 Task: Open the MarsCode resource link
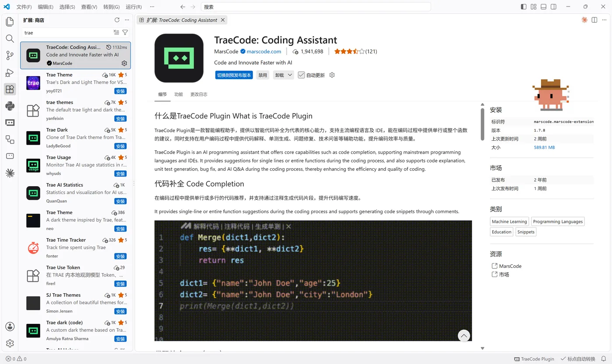[510, 266]
